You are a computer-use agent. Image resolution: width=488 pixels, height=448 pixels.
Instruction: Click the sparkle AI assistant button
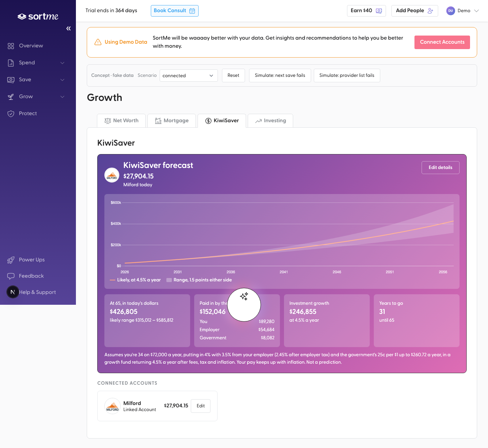click(244, 305)
